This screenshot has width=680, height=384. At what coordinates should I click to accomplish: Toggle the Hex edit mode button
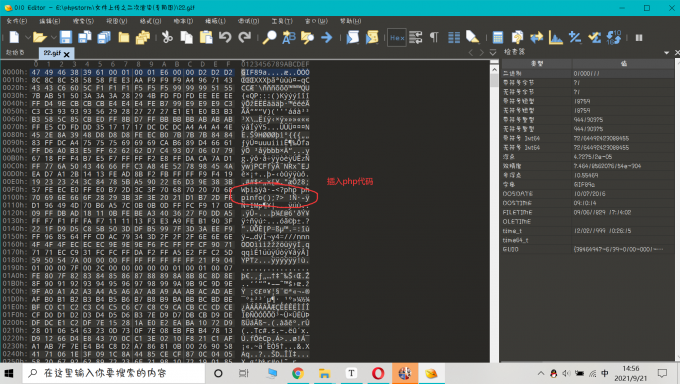[x=397, y=37]
